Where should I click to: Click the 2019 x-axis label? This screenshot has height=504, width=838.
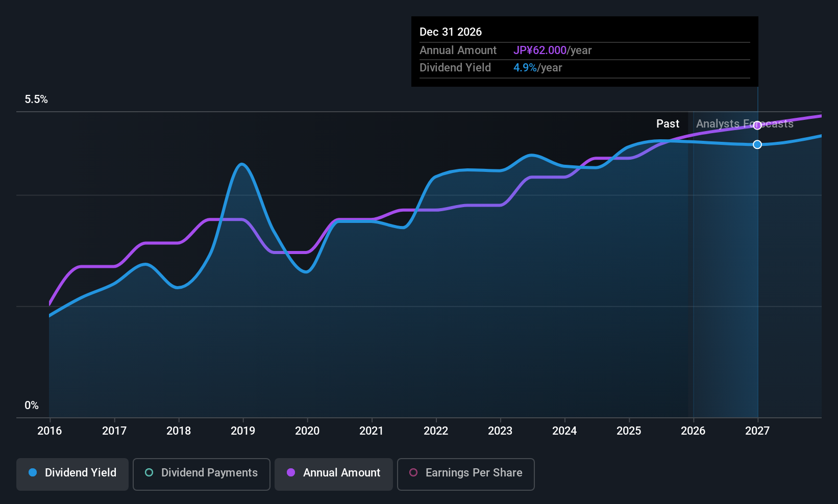coord(243,431)
